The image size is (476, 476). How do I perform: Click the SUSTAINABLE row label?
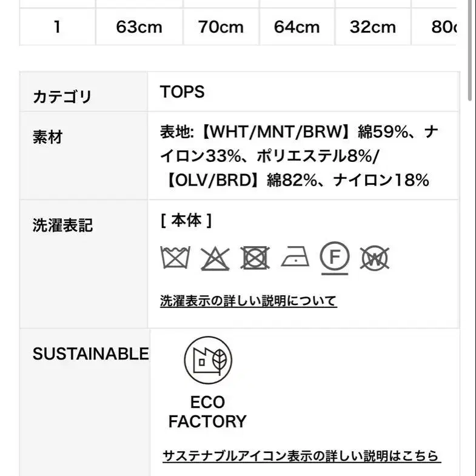(x=90, y=354)
